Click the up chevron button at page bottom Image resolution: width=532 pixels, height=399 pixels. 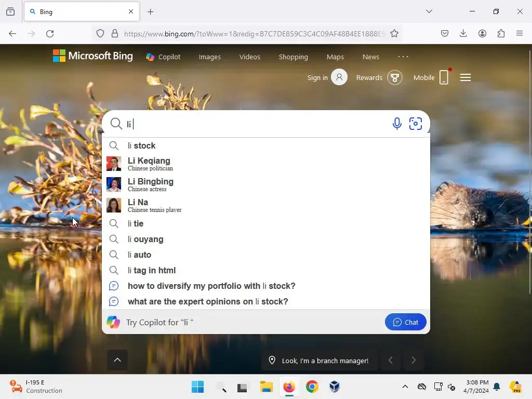click(x=117, y=360)
